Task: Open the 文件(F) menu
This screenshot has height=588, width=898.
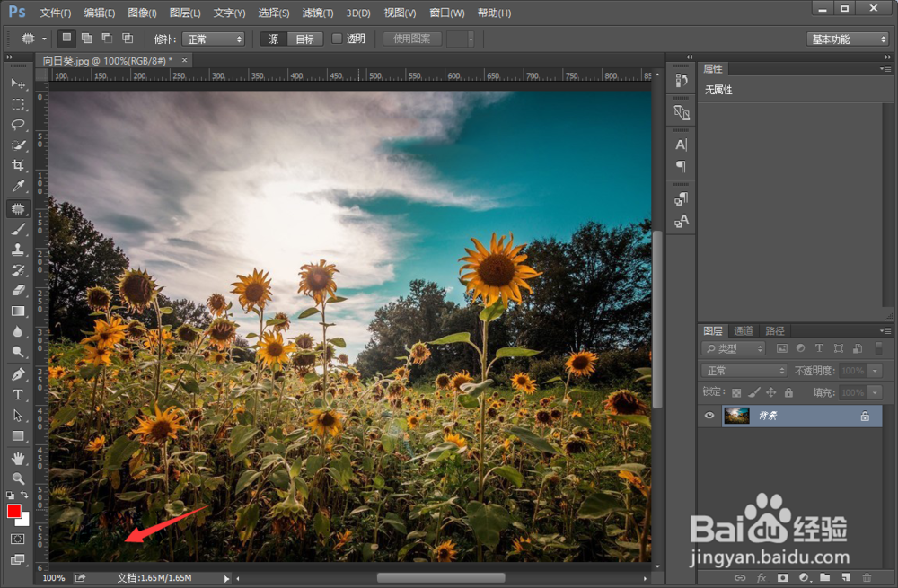Action: click(x=56, y=13)
